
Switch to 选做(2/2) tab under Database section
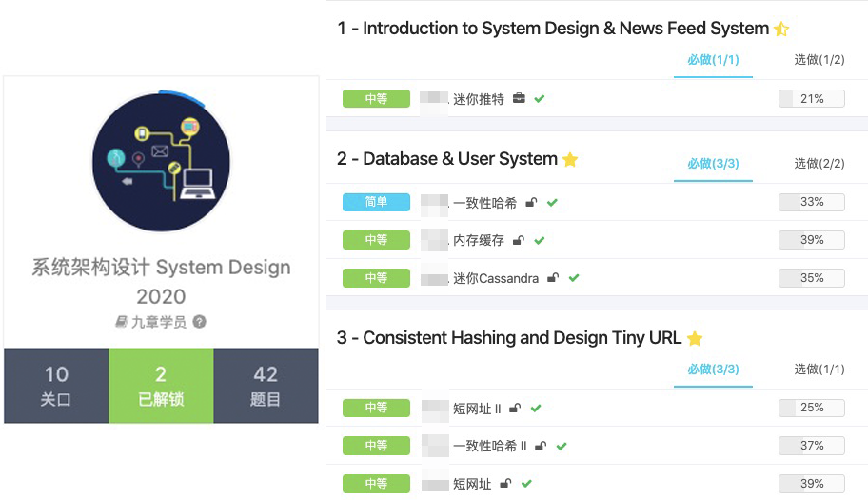pyautogui.click(x=819, y=164)
